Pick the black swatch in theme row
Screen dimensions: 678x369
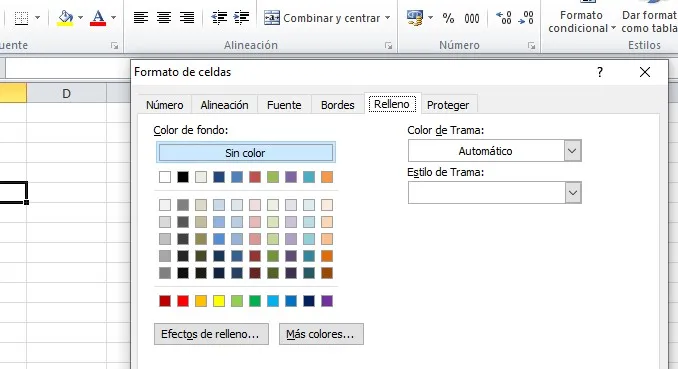pos(183,177)
